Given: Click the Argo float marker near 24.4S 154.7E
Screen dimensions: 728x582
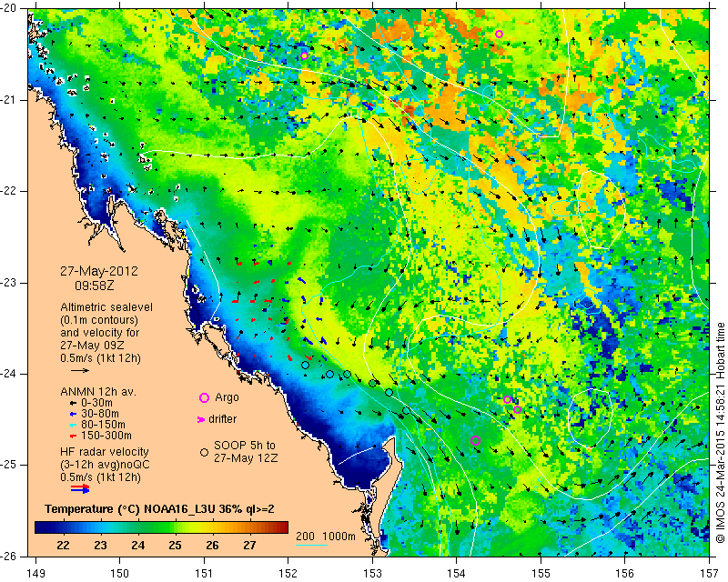Looking at the screenshot, I should point(517,409).
